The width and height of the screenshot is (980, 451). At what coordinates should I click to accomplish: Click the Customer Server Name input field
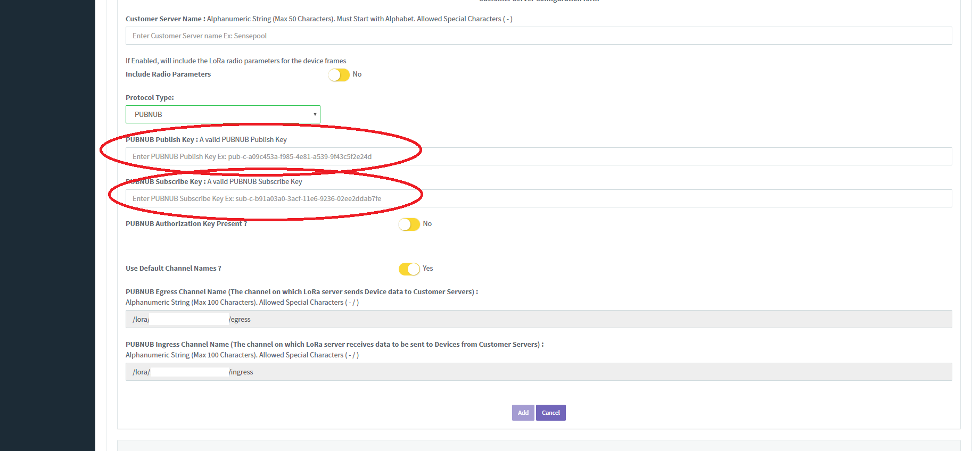point(539,36)
